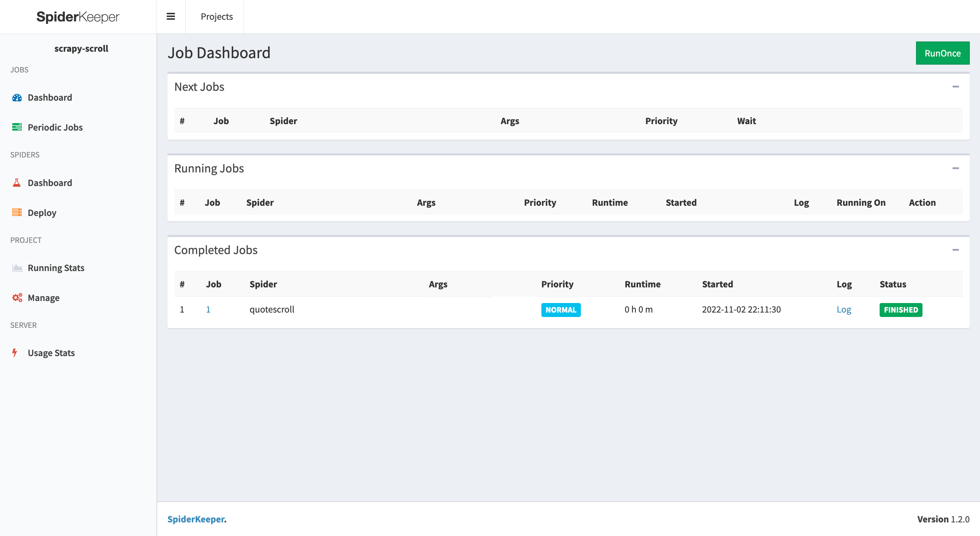Click the Jobs Dashboard gauge icon
The image size is (980, 536).
pos(17,98)
